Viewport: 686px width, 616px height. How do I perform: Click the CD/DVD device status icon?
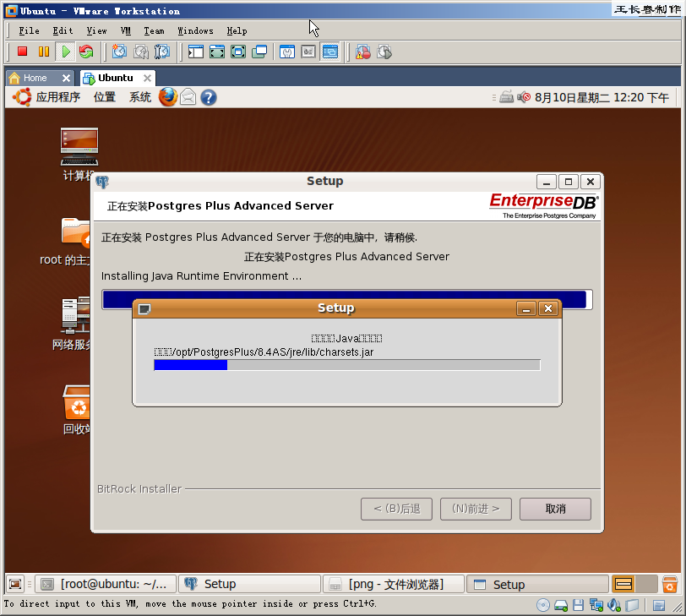[x=543, y=605]
